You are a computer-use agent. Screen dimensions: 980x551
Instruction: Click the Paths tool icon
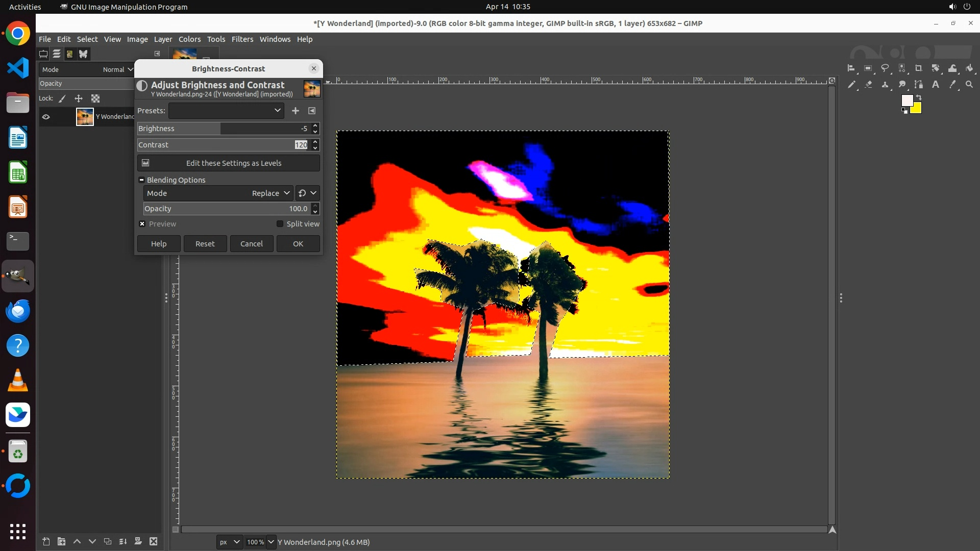click(x=919, y=85)
